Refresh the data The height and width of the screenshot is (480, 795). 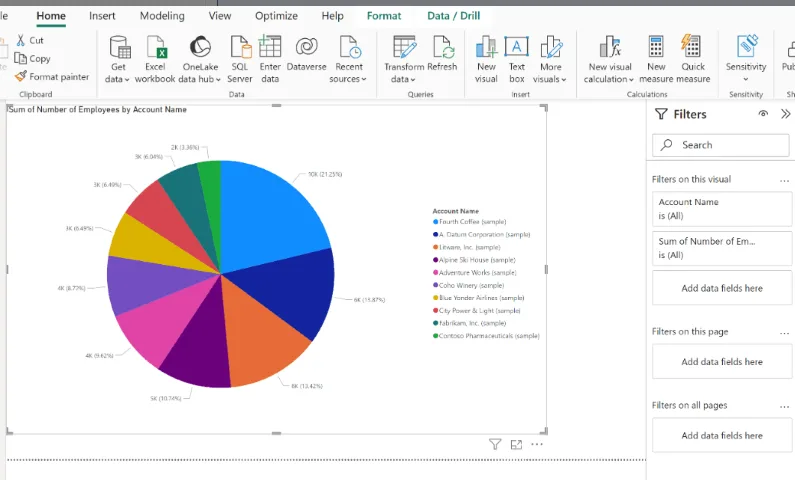(442, 54)
